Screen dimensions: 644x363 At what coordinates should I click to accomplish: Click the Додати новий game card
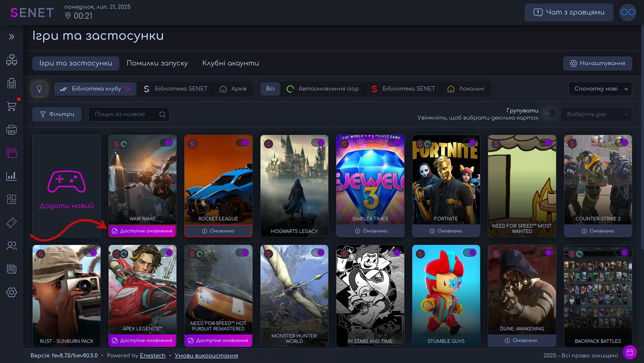(x=67, y=186)
